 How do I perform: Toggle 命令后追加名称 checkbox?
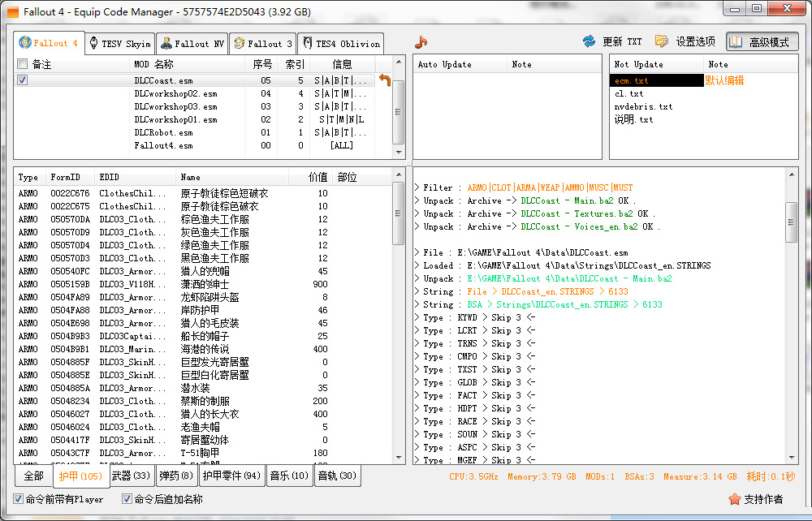[127, 499]
